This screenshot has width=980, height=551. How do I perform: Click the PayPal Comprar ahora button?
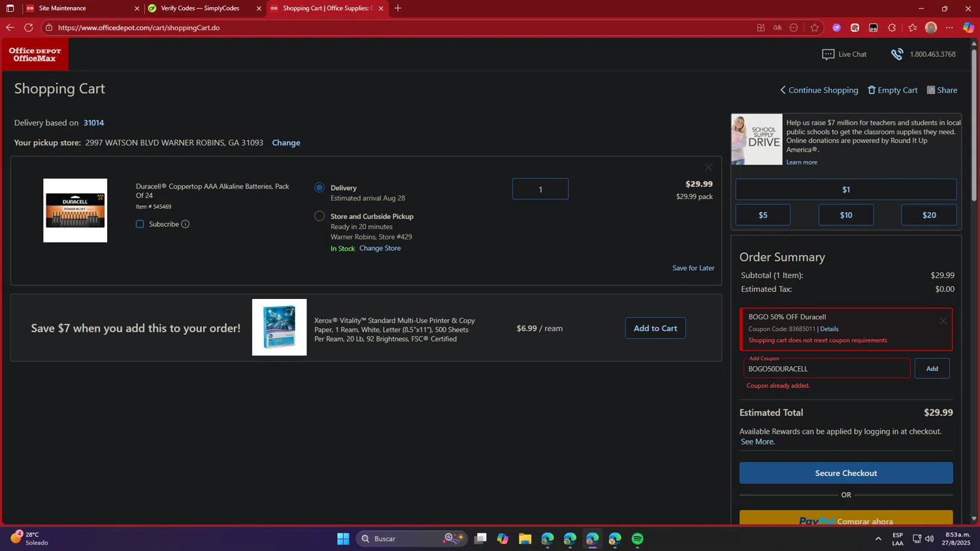tap(846, 518)
